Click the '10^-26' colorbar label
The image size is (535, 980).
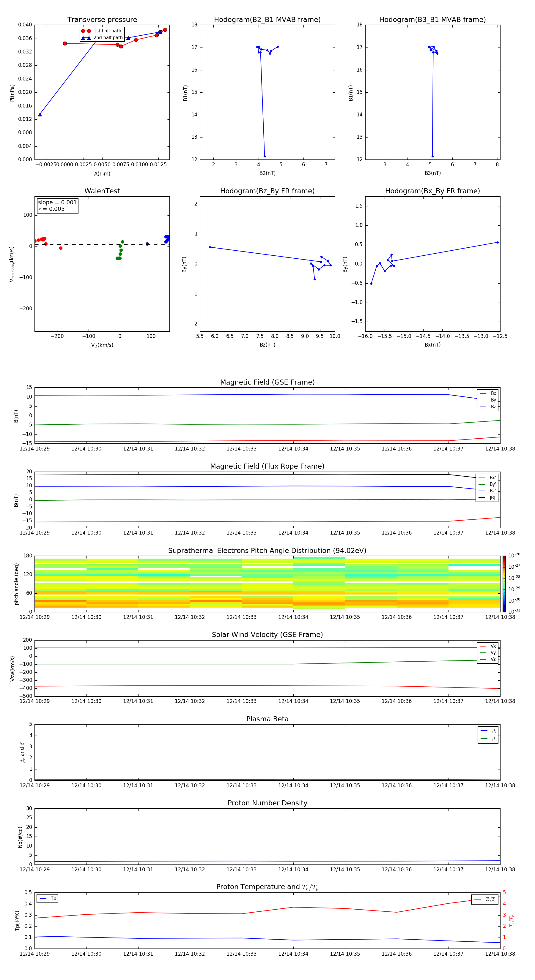pos(514,555)
